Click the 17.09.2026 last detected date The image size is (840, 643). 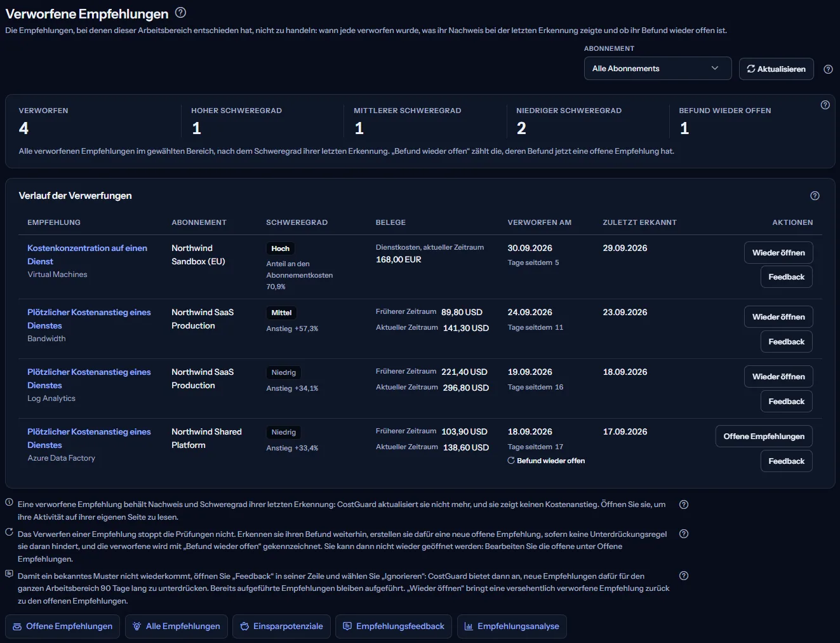point(625,431)
